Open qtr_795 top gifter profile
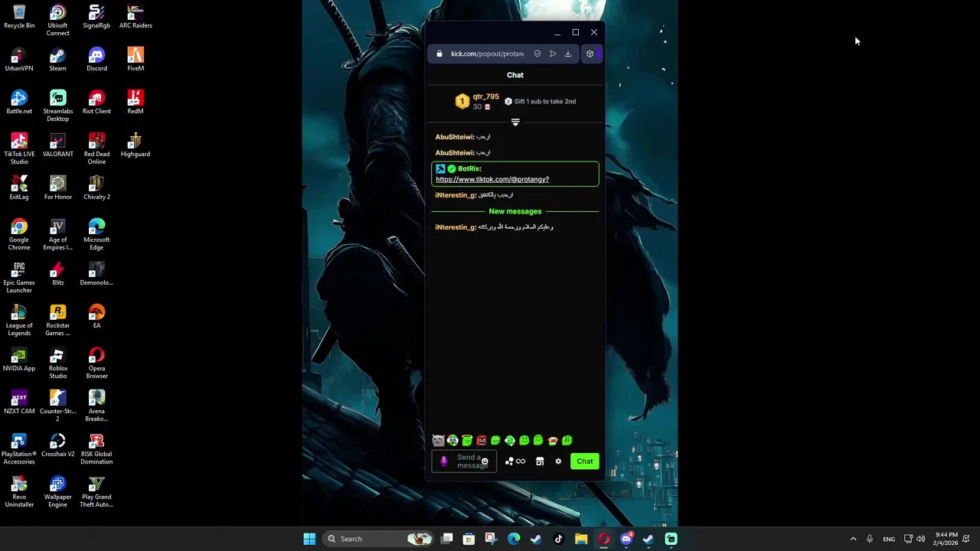 click(478, 101)
